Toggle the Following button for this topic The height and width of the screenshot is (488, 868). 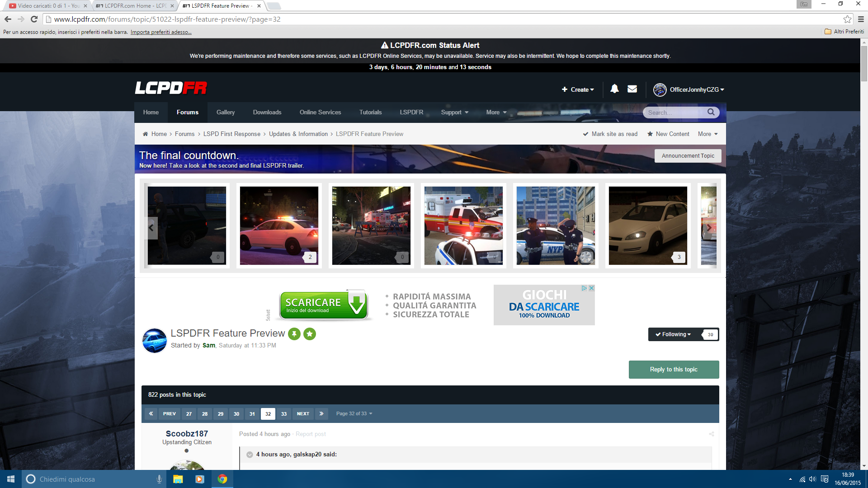pyautogui.click(x=673, y=334)
